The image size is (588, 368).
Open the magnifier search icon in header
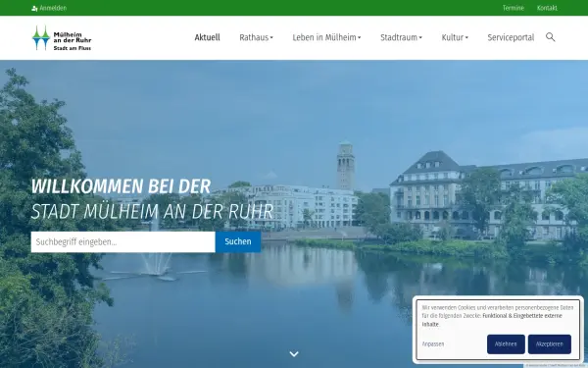(550, 37)
